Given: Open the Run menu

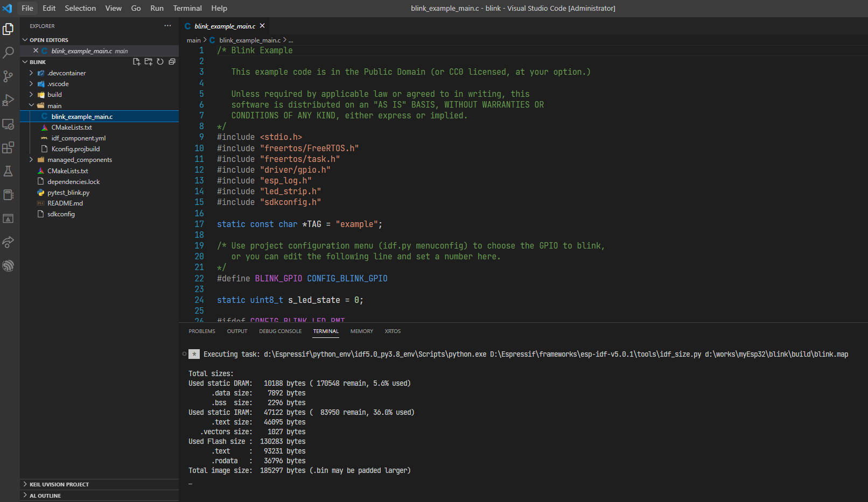Looking at the screenshot, I should (x=157, y=8).
